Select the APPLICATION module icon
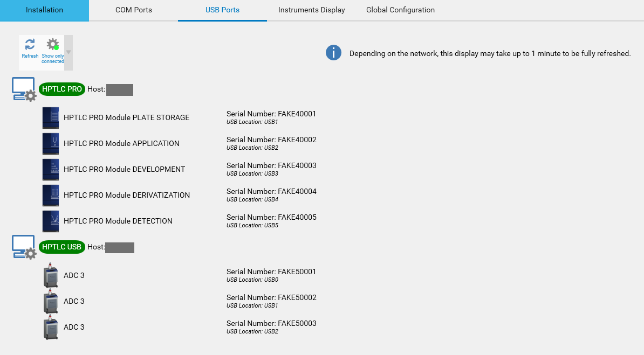Screen dimensions: 644x355 pyautogui.click(x=50, y=143)
